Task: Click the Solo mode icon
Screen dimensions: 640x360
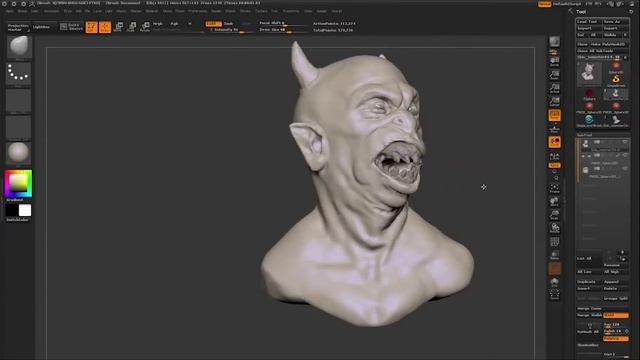Action: click(554, 282)
